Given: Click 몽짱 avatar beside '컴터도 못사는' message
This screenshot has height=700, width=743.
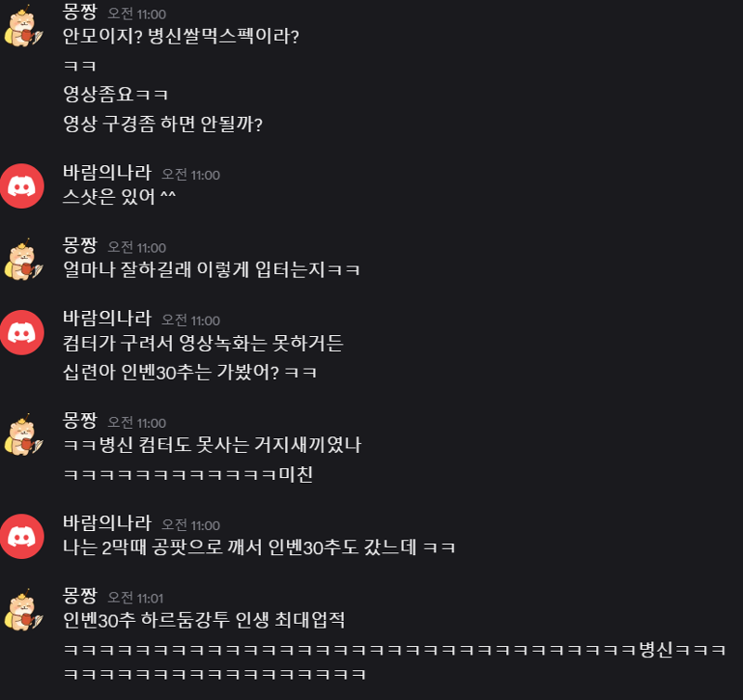Looking at the screenshot, I should (22, 435).
